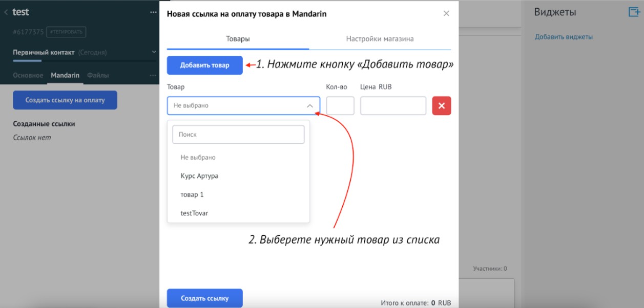Switch to the Товары tab
The height and width of the screenshot is (308, 644).
[x=238, y=39]
